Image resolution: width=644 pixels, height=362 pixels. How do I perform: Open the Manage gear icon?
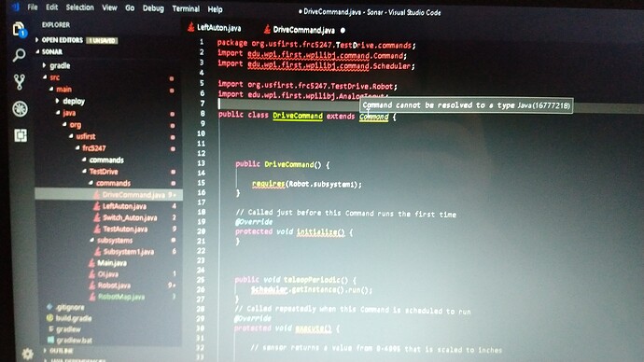(x=27, y=353)
